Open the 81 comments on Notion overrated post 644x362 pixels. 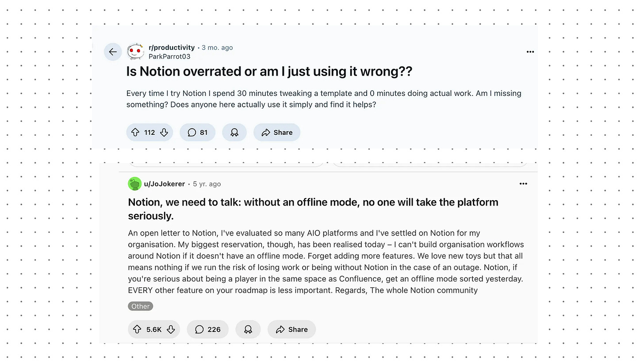pyautogui.click(x=197, y=133)
